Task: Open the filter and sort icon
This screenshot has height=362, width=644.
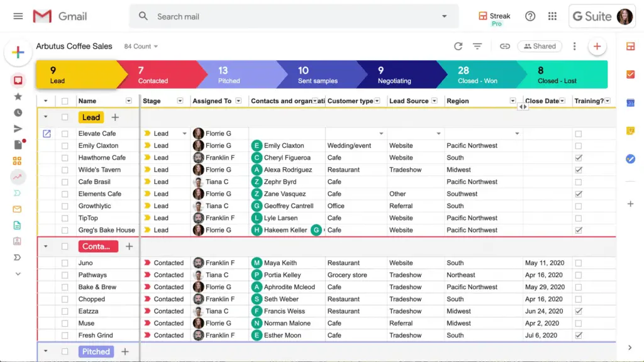Action: pos(477,47)
